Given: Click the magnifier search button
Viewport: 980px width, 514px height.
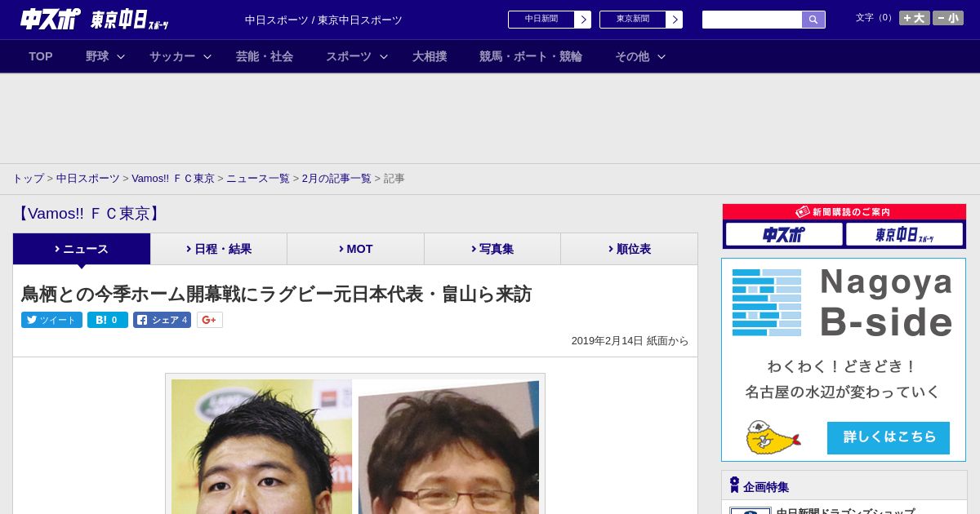Looking at the screenshot, I should [813, 20].
